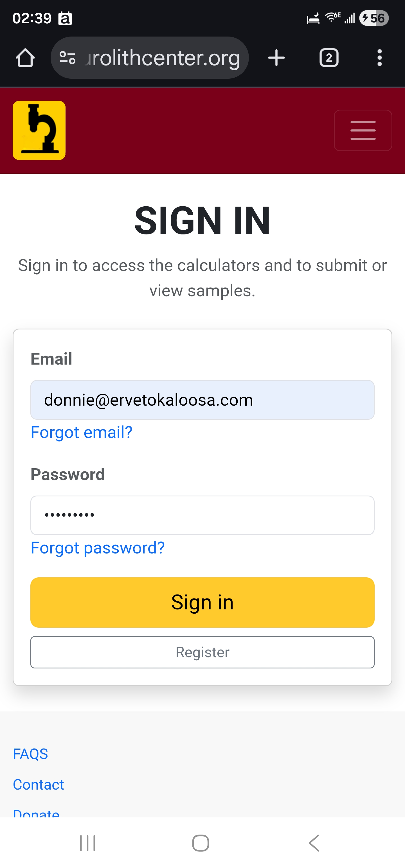Tap the Android back navigation icon
Screen dimensions: 405x868
pyautogui.click(x=314, y=843)
